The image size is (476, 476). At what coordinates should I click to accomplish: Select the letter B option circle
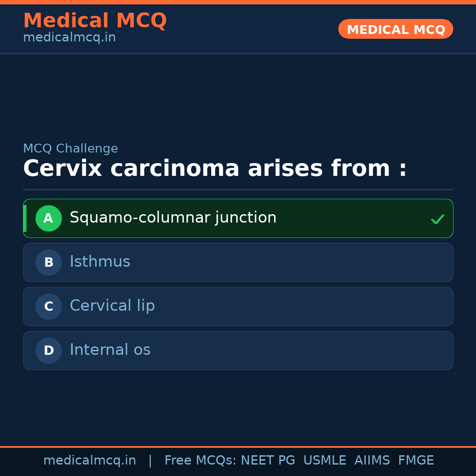(x=48, y=262)
